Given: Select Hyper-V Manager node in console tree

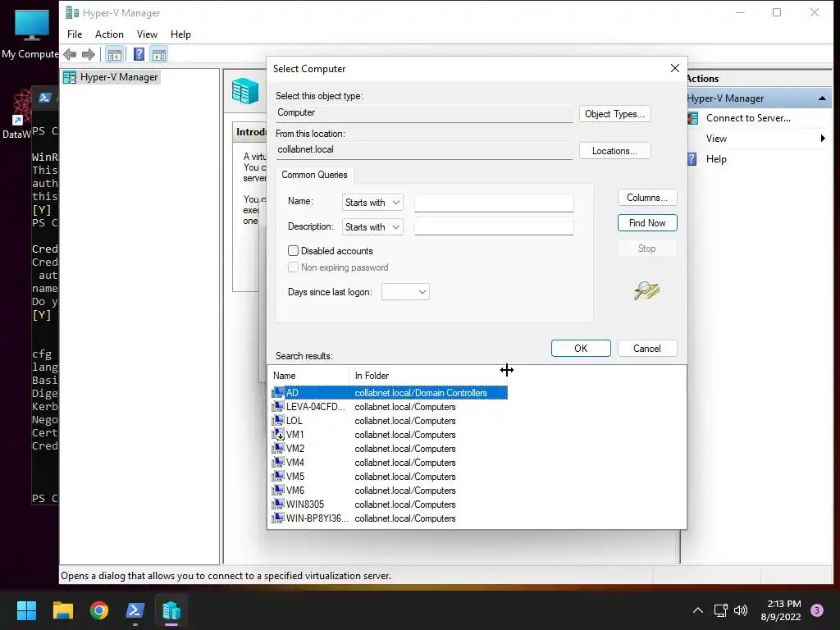Looking at the screenshot, I should 111,77.
